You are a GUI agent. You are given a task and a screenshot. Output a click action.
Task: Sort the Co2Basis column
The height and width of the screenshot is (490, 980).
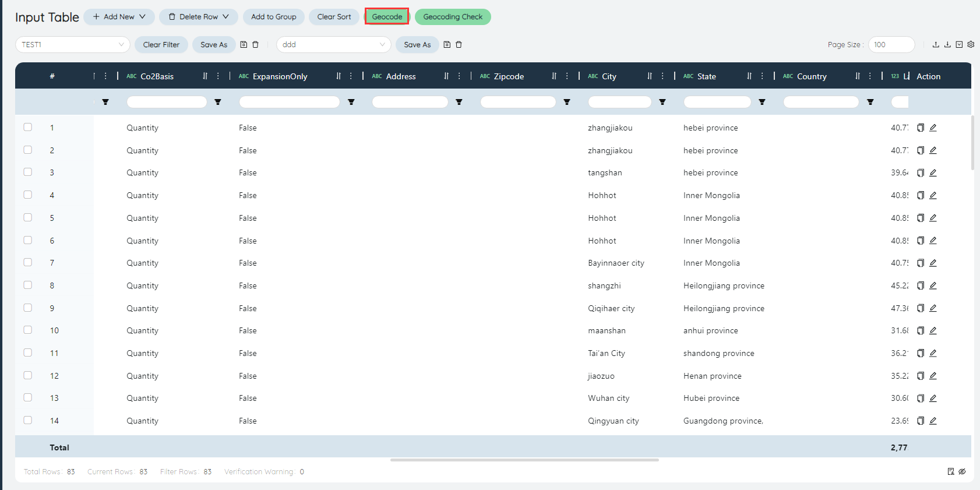(205, 76)
